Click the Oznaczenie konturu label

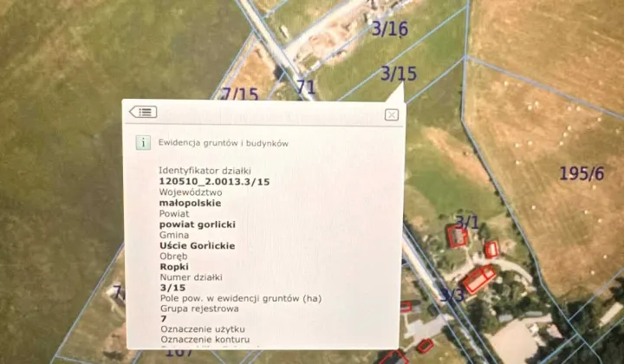[205, 340]
